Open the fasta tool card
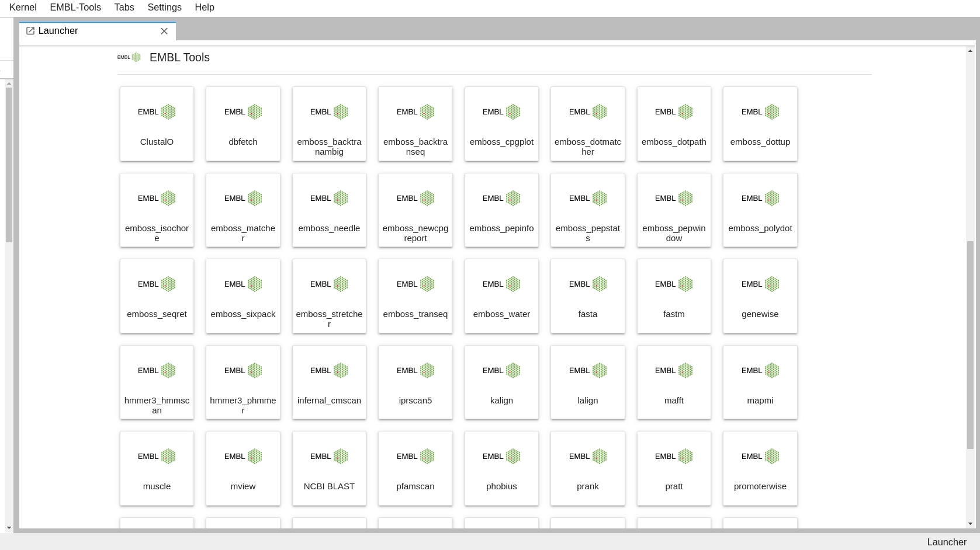The width and height of the screenshot is (980, 550). pyautogui.click(x=588, y=296)
